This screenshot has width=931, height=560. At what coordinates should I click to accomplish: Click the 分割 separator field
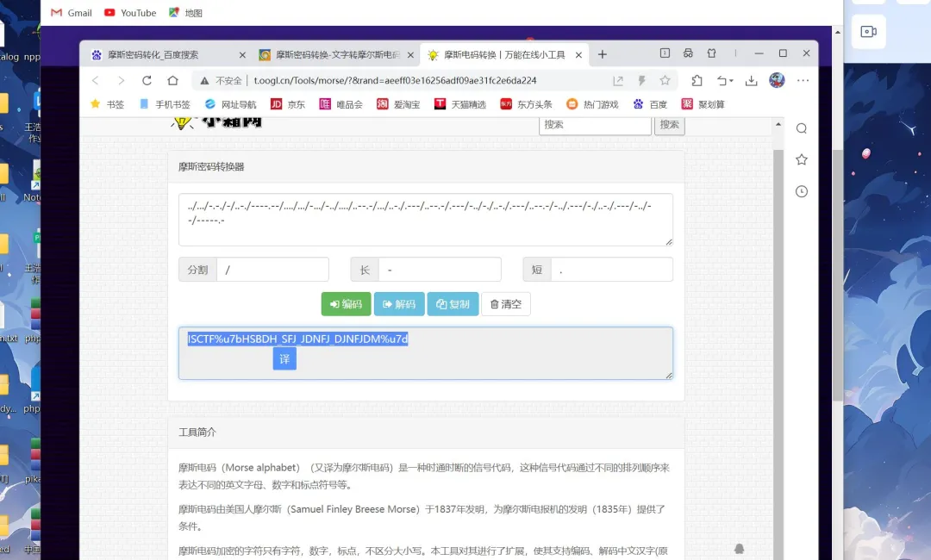[x=272, y=270]
